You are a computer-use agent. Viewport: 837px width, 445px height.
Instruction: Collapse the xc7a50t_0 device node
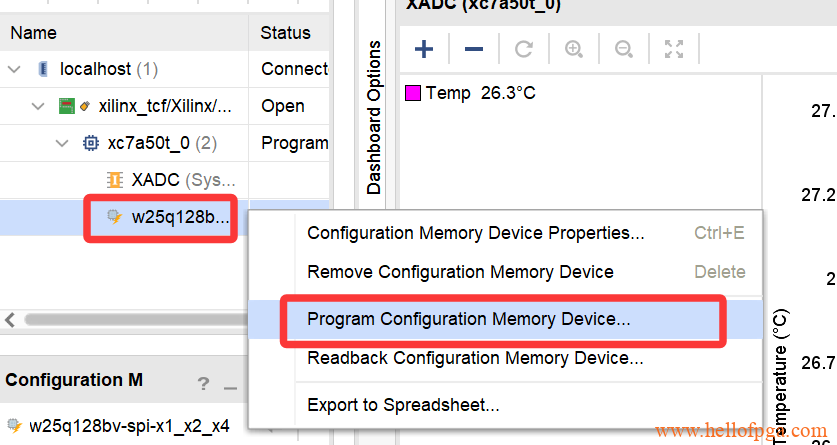(62, 142)
